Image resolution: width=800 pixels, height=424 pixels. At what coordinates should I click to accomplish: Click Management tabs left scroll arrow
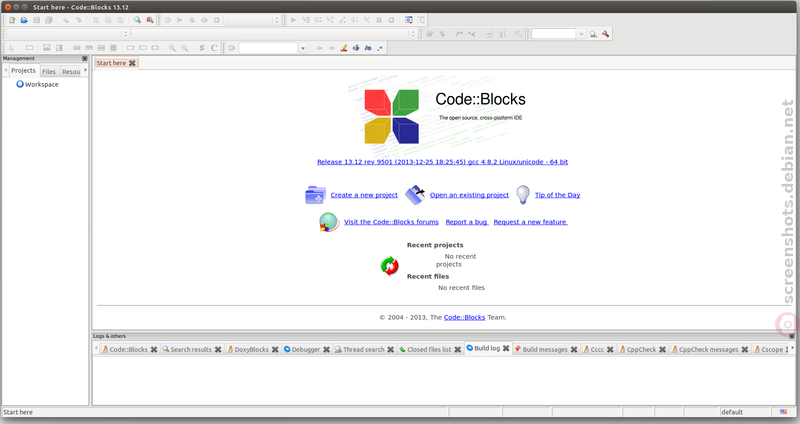[6, 70]
